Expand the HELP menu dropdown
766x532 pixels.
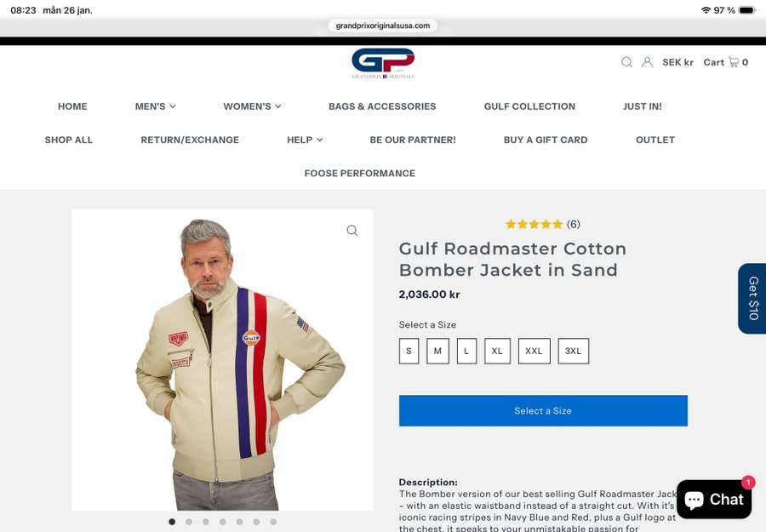pos(305,140)
